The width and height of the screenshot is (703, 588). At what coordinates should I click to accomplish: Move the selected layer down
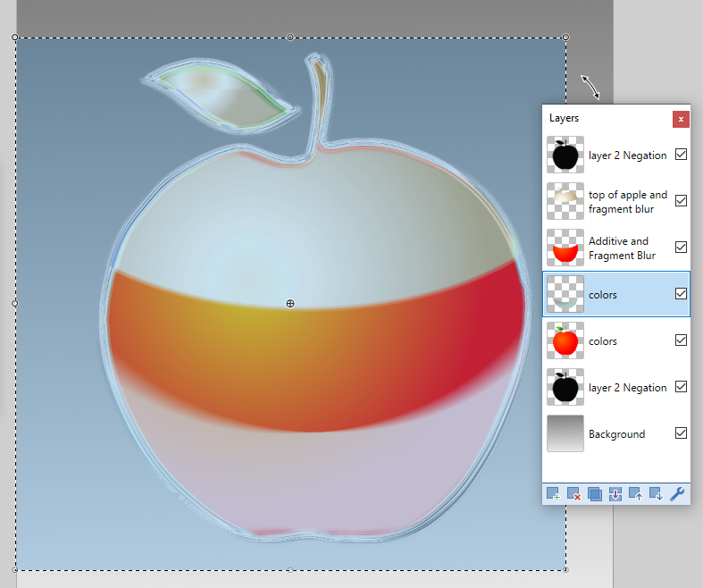(x=657, y=494)
